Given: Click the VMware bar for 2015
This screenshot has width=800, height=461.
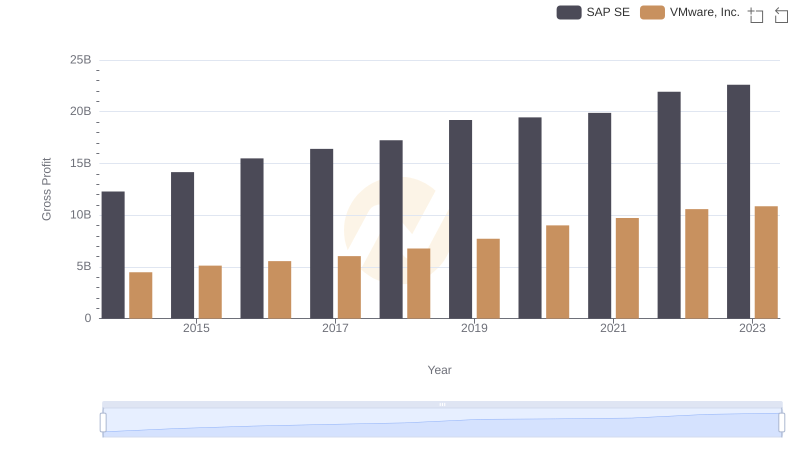Looking at the screenshot, I should [210, 292].
